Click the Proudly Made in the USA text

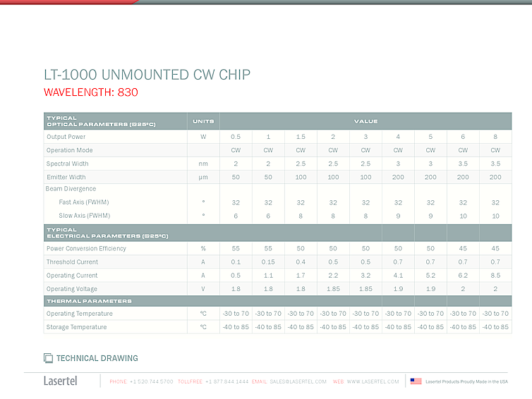pos(466,381)
